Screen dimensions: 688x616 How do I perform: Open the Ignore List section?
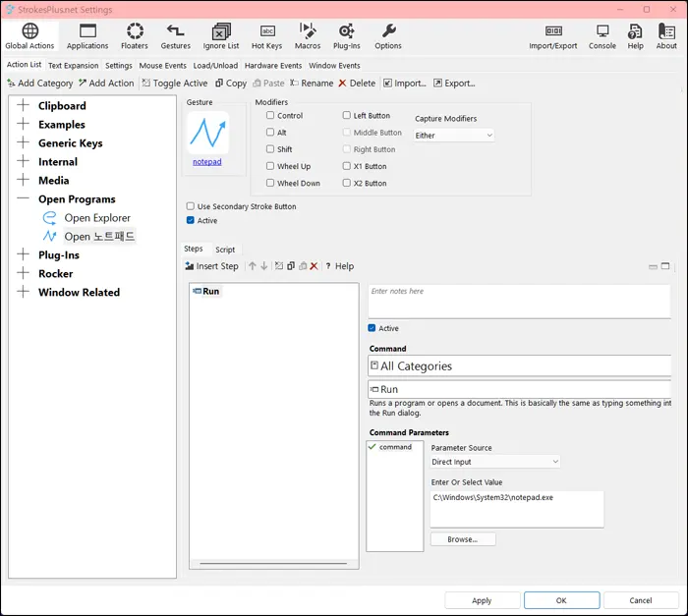[221, 36]
